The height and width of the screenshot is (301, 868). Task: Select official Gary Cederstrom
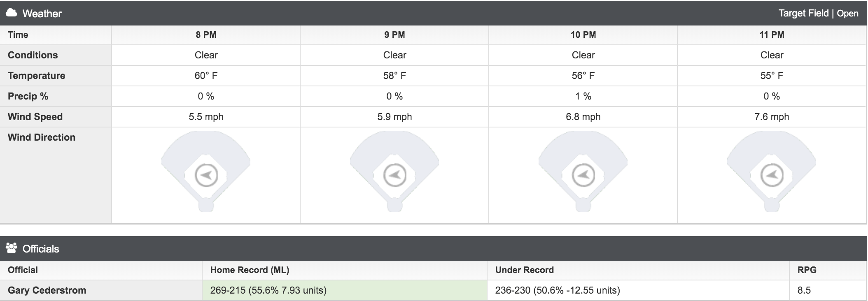(47, 290)
